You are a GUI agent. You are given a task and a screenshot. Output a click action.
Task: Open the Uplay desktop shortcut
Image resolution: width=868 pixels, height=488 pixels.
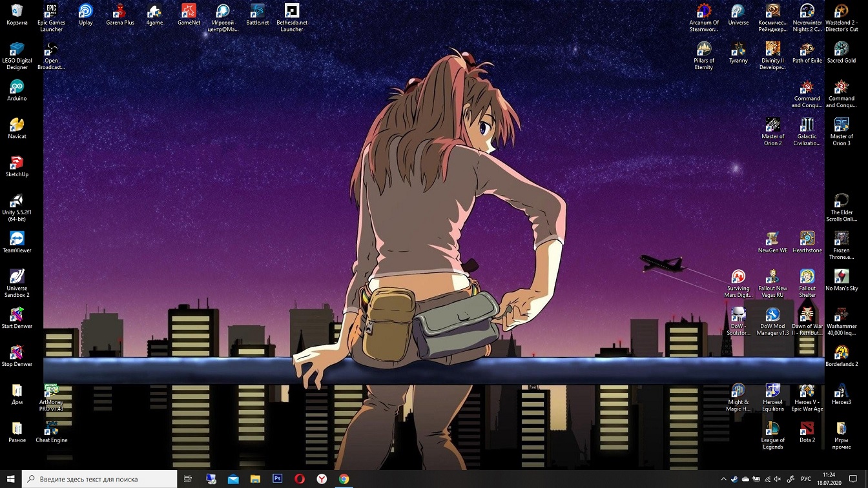pos(85,15)
